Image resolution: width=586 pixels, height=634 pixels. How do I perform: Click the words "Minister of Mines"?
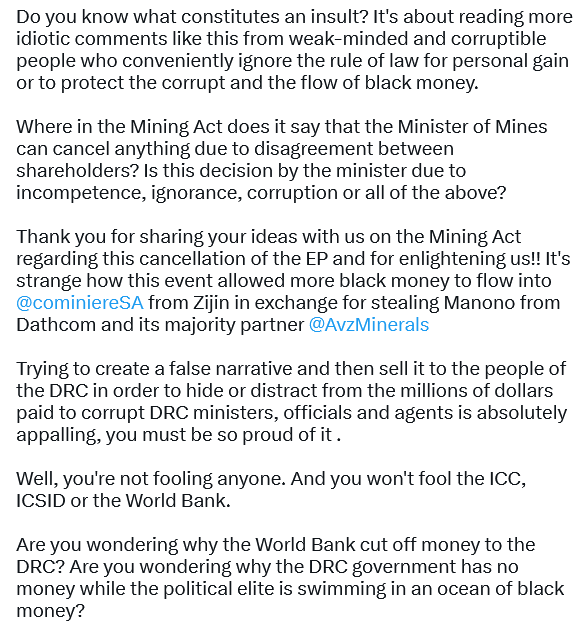click(x=472, y=127)
